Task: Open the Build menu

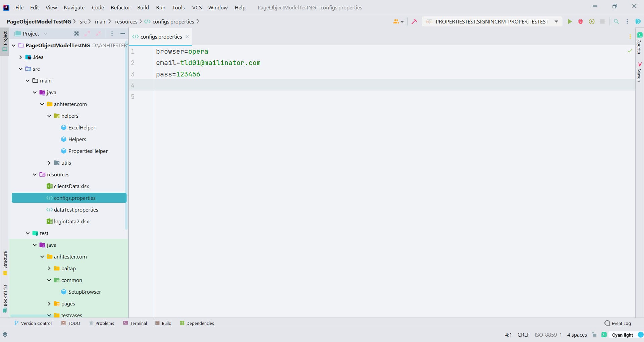Action: click(x=143, y=7)
